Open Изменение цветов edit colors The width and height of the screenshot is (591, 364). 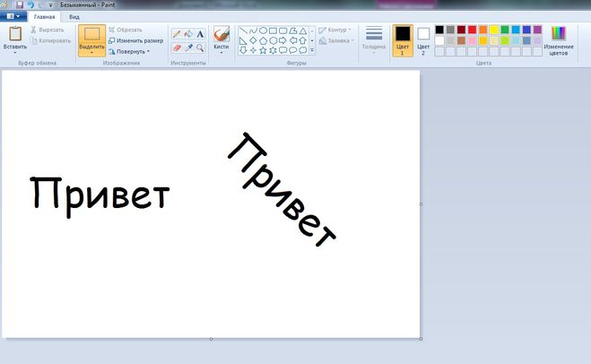(x=559, y=41)
